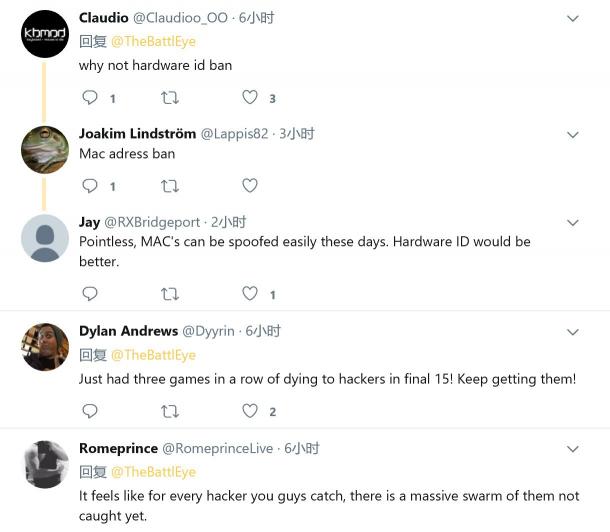610x532 pixels.
Task: Retweet Claudio's hardware id ban tweet
Action: [x=170, y=98]
